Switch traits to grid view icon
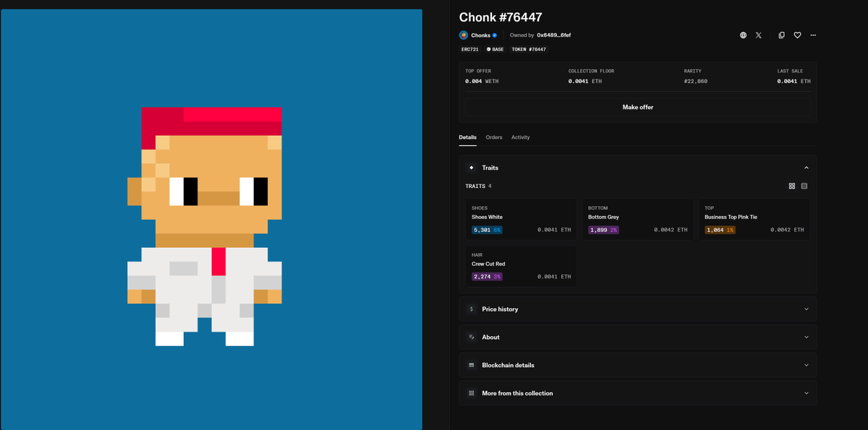The image size is (868, 430). [x=792, y=186]
